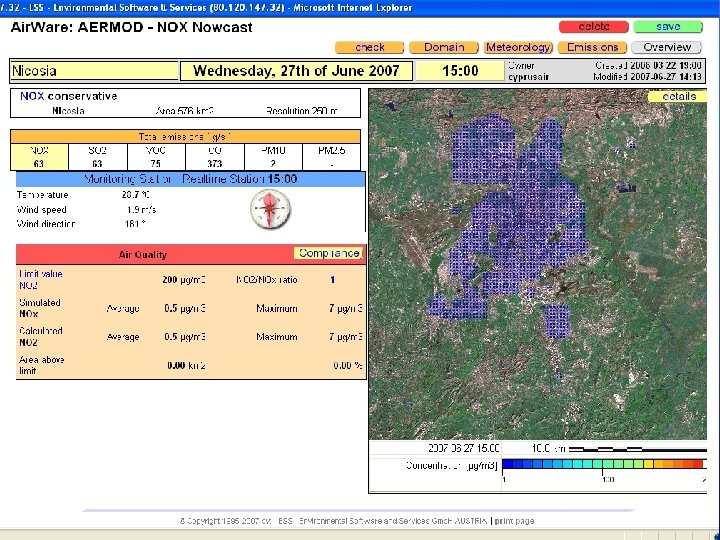Click the 15:00 time field

(x=460, y=71)
